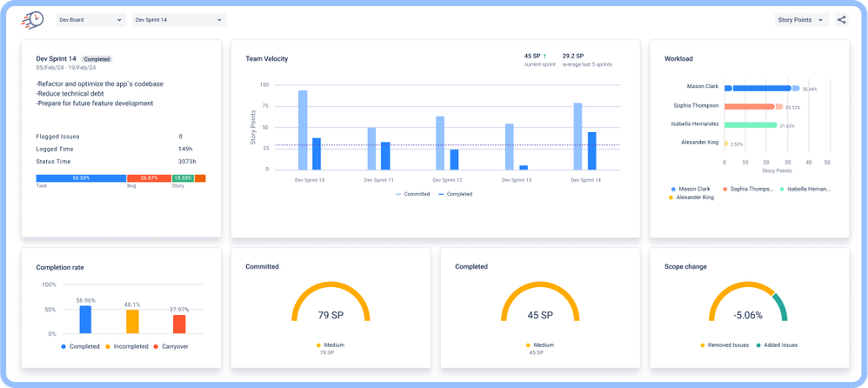Click the Completed status badge

click(97, 59)
